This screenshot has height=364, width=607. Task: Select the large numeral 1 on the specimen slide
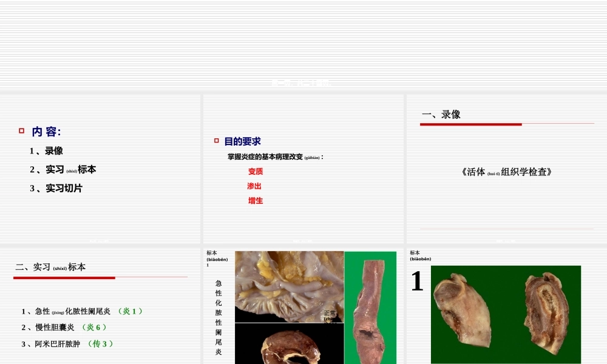click(x=416, y=281)
